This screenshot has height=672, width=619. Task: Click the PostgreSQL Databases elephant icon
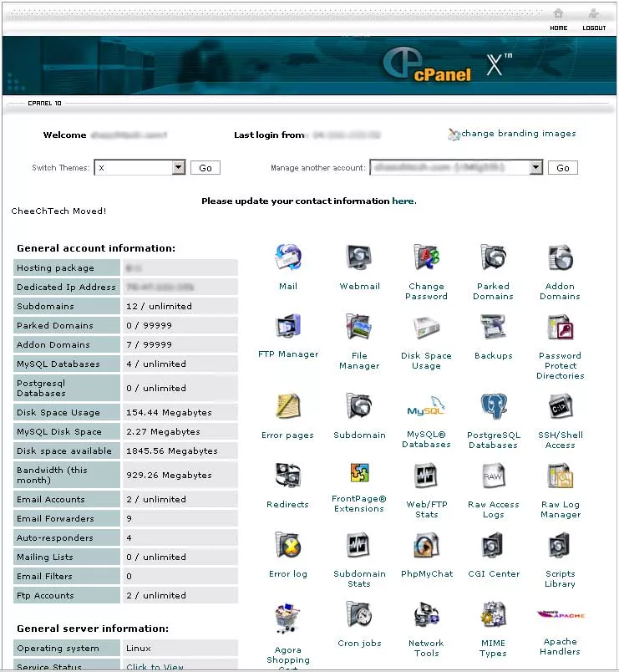coord(493,408)
